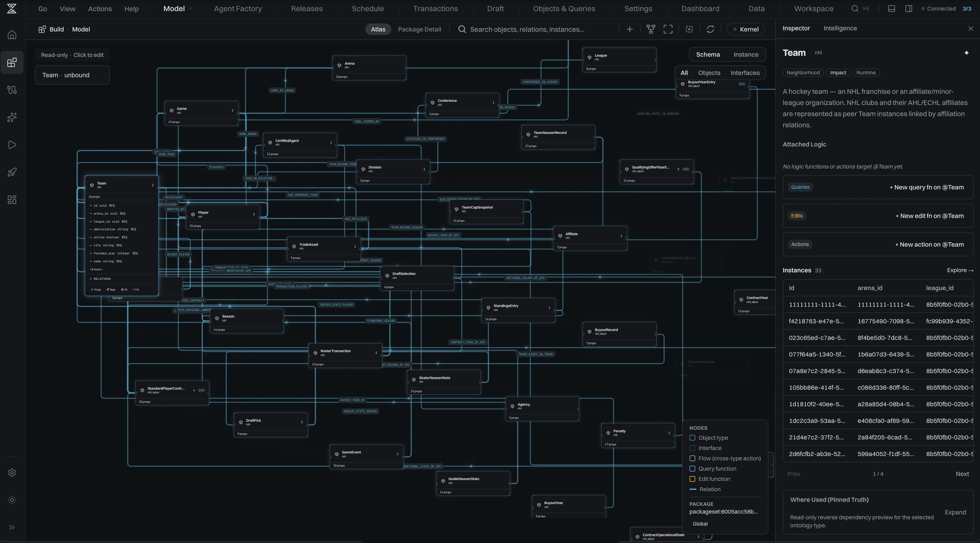Viewport: 980px width, 543px height.
Task: Open the grid apps icon in the sidebar
Action: pyautogui.click(x=12, y=199)
